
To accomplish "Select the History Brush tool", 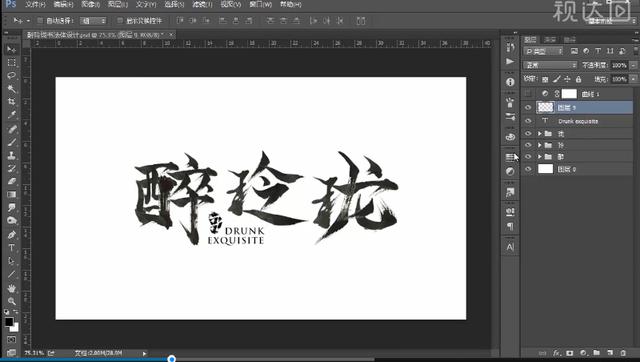I will click(11, 168).
